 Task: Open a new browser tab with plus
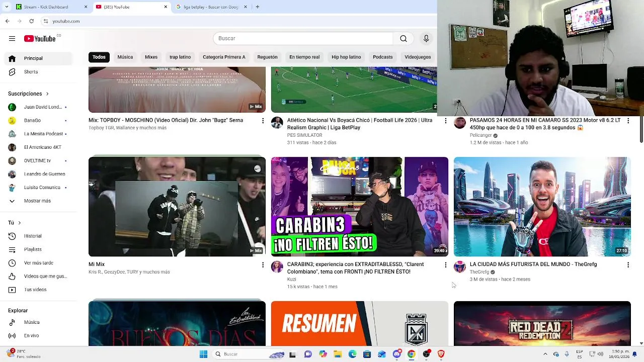click(257, 7)
